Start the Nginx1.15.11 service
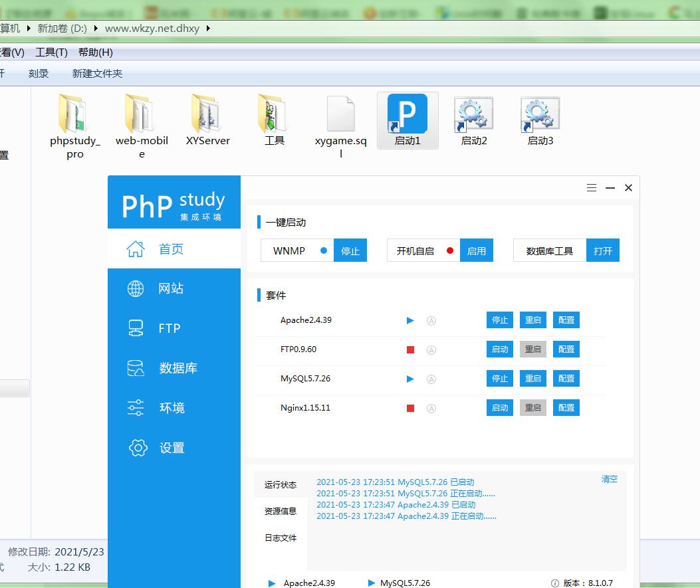Screen dimensions: 700x588 pyautogui.click(x=500, y=408)
